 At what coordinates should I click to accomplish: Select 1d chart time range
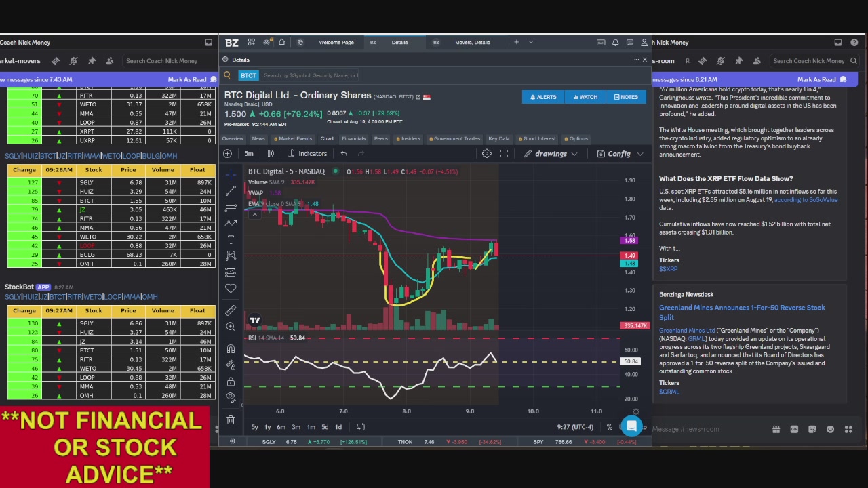point(338,427)
